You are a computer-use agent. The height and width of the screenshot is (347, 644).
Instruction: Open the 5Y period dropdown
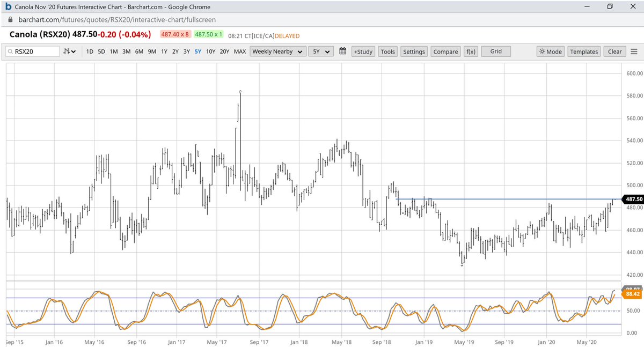pyautogui.click(x=321, y=51)
